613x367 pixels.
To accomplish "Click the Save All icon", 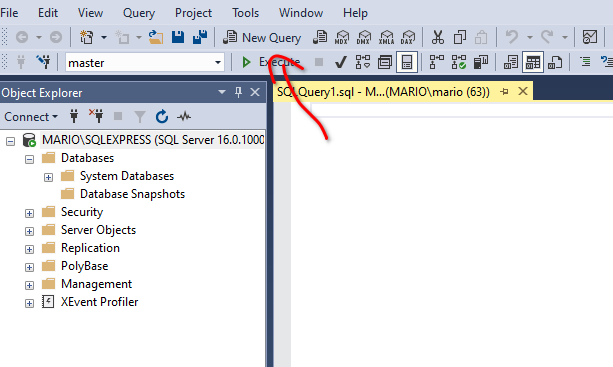I will [x=200, y=38].
